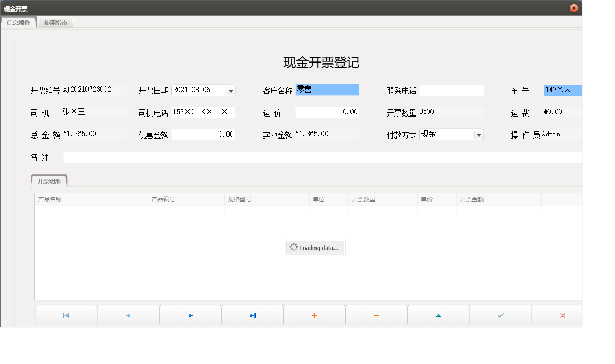Click the 开票明细 detail tab
Viewport: 615px width, 364px height.
tap(50, 181)
